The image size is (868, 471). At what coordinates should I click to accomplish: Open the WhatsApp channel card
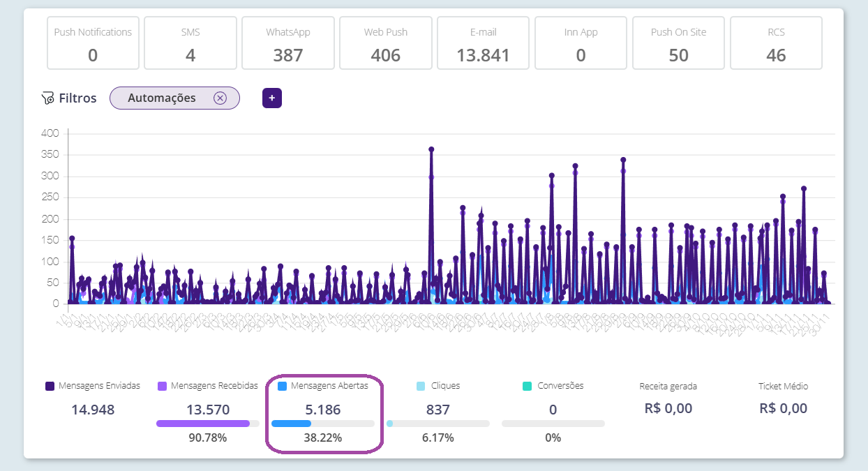point(288,43)
